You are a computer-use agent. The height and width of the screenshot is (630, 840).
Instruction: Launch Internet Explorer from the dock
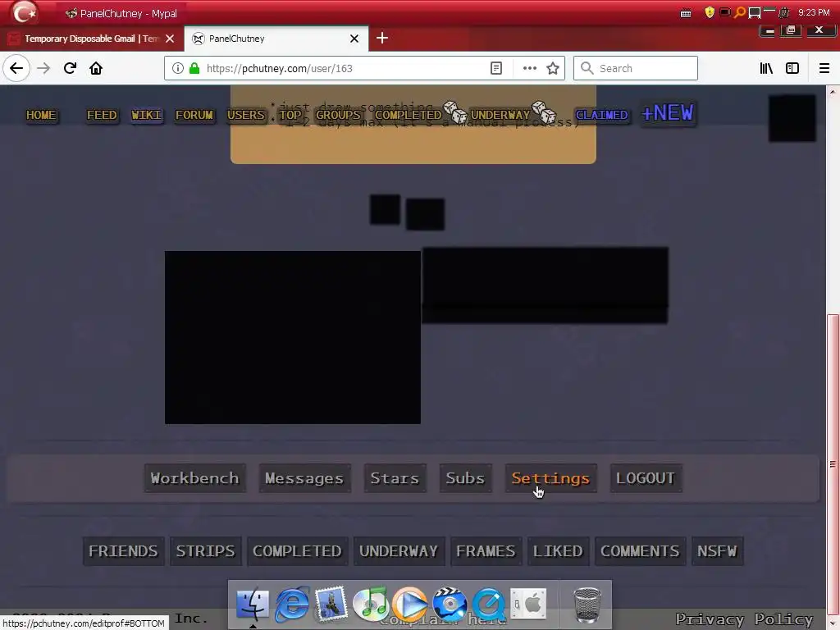(x=292, y=604)
